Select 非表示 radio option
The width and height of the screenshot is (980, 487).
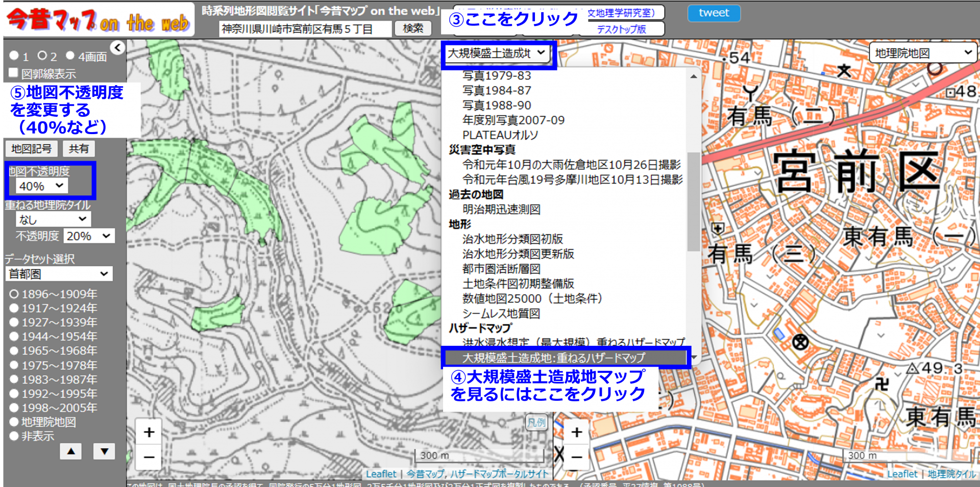(14, 436)
